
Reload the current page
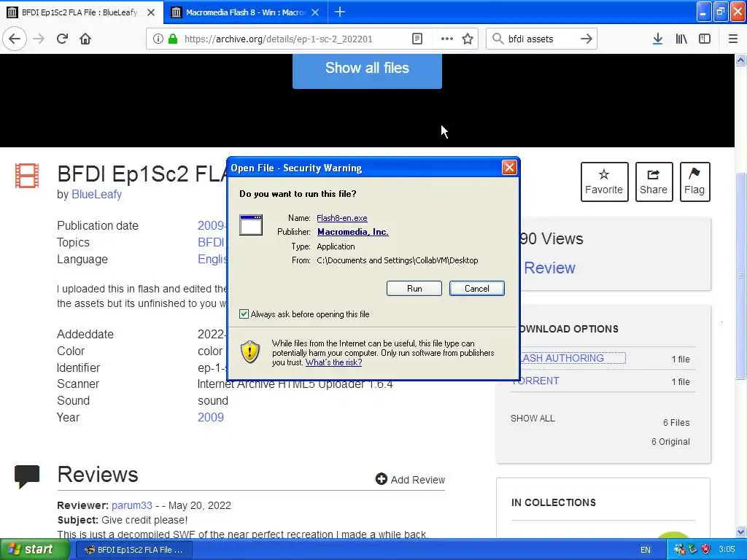[x=63, y=39]
